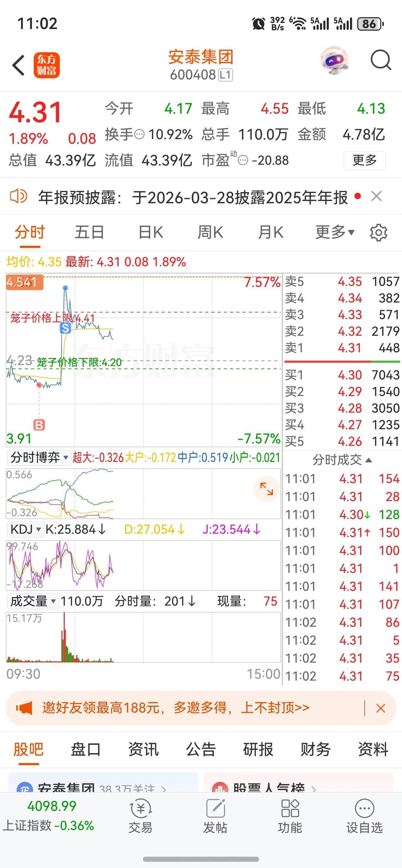Tap the 11:02 trade row with 86 volume
Screen dimensions: 402x868
pos(342,622)
